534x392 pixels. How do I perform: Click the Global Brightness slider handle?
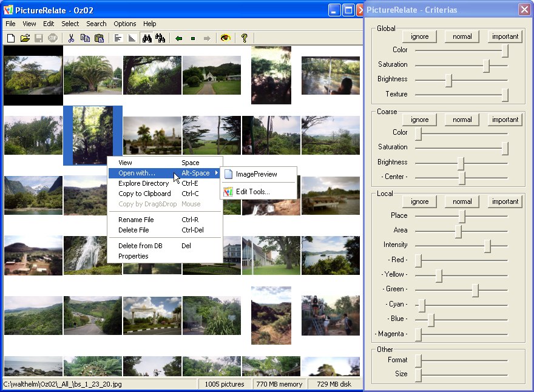tap(448, 80)
